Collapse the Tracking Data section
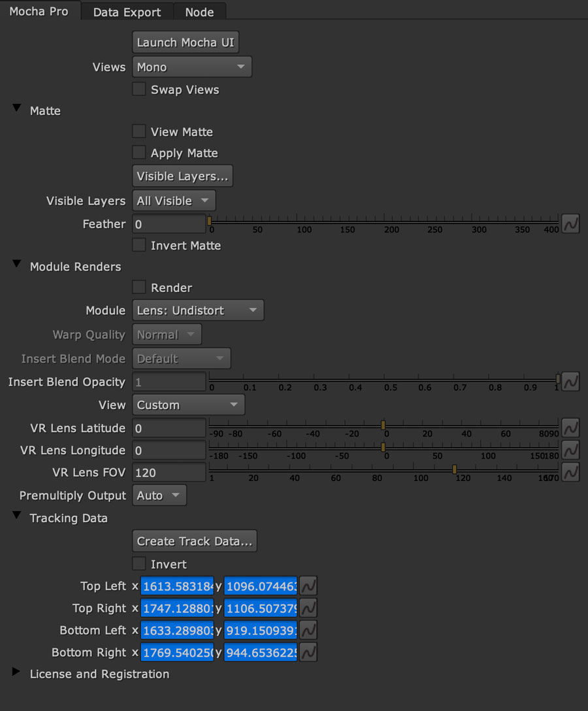 17,515
